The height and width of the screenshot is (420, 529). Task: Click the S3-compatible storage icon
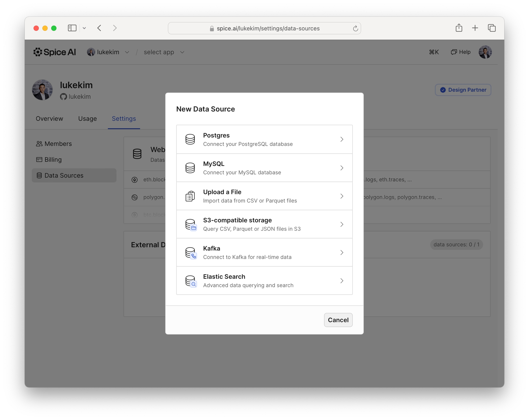point(190,224)
